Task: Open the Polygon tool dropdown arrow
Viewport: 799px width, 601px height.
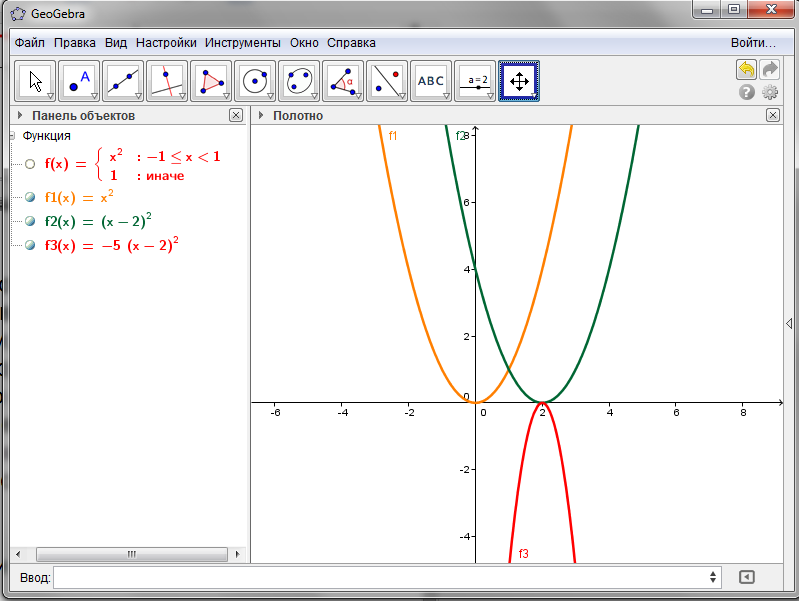Action: click(226, 96)
